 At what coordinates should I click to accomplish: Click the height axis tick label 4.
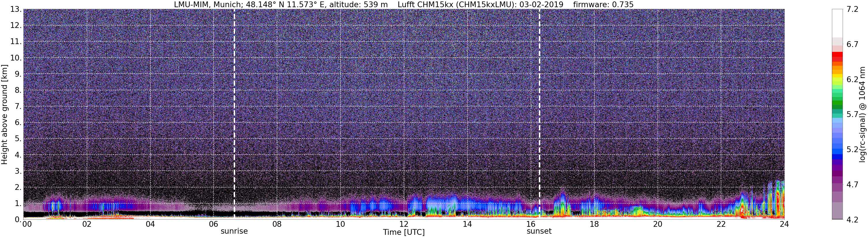18,155
